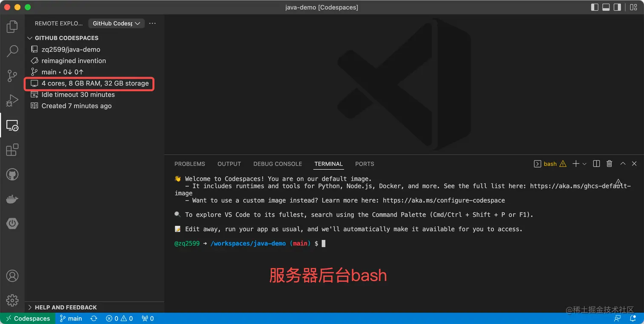644x324 pixels.
Task: Click the synchronize changes status icon
Action: click(x=94, y=318)
